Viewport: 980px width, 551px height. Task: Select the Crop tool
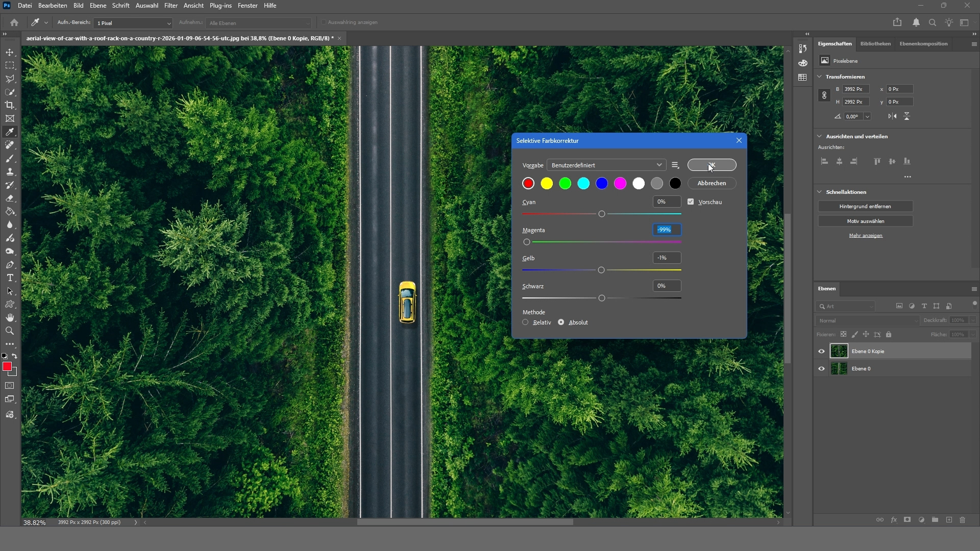tap(10, 105)
